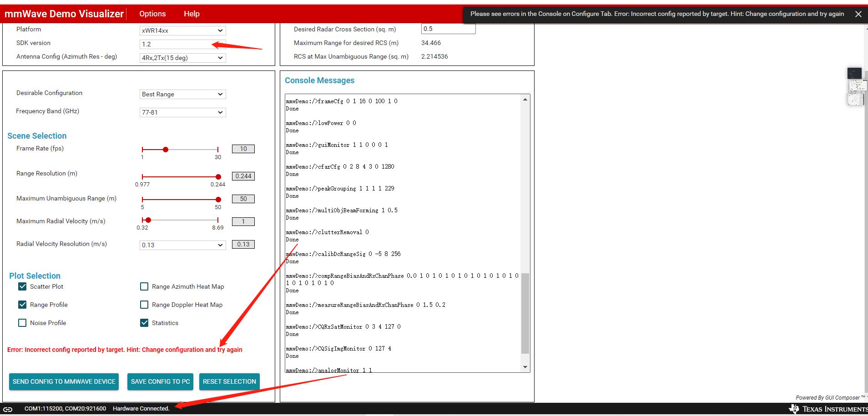Screen dimensions: 868x416
Task: Click the COM1:115200, COM20:921600 port status
Action: (x=65, y=409)
